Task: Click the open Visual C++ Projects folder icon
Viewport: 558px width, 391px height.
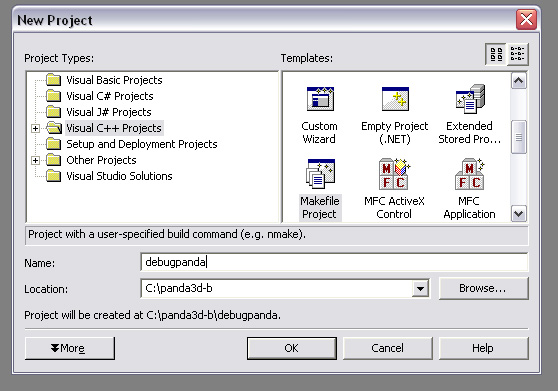Action: point(54,128)
